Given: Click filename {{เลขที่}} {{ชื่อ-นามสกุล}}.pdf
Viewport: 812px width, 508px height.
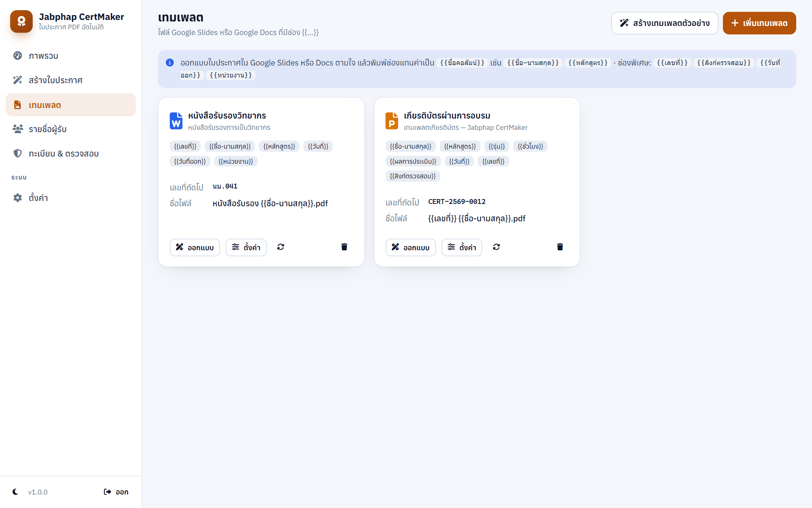Looking at the screenshot, I should pos(477,219).
